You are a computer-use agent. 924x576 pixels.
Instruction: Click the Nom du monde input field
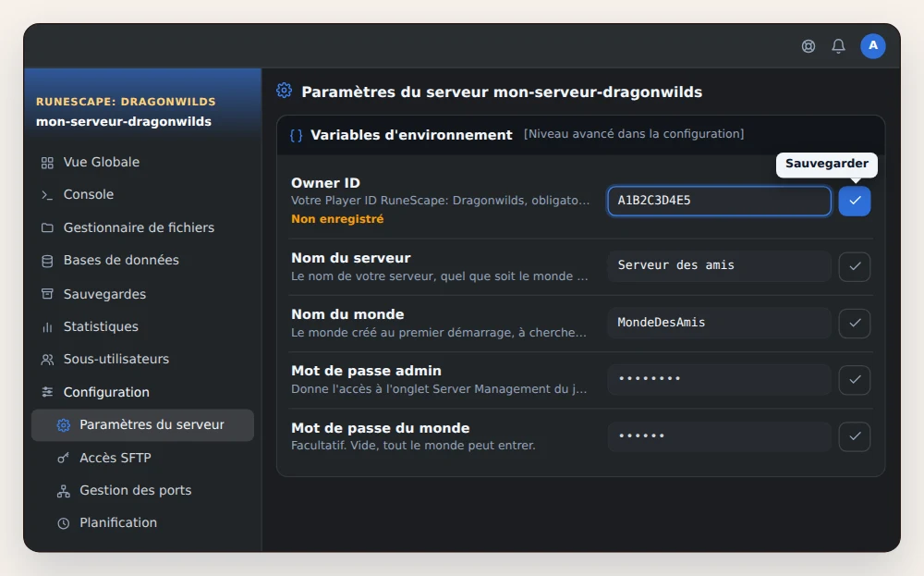click(x=720, y=323)
